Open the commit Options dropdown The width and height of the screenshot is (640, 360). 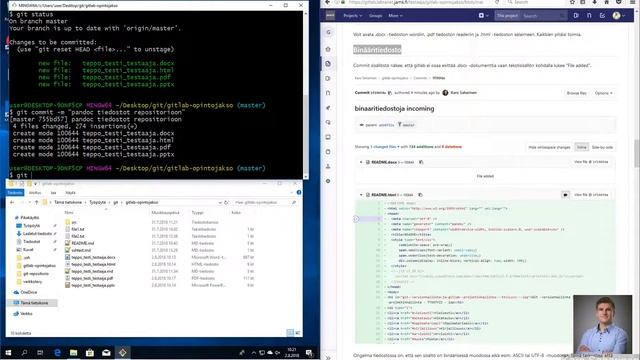pyautogui.click(x=603, y=93)
